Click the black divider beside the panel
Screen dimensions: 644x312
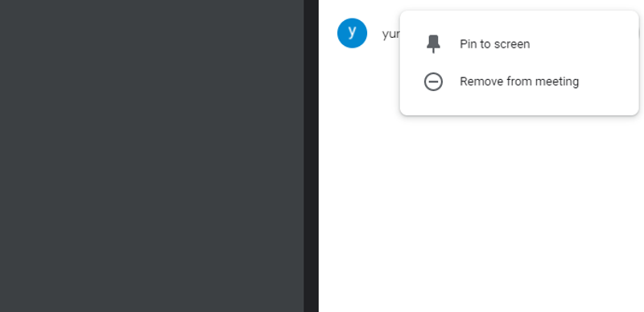[x=311, y=156]
